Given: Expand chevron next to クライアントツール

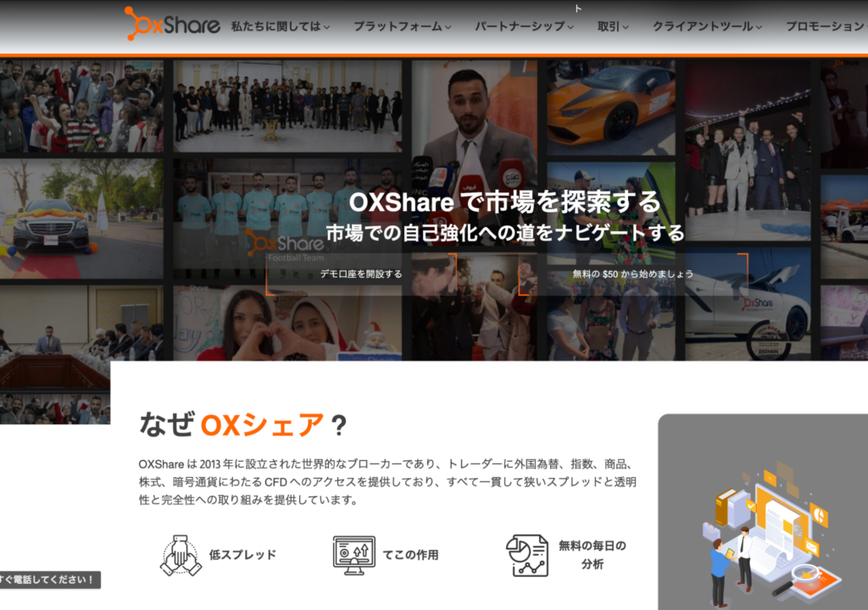Looking at the screenshot, I should point(759,27).
